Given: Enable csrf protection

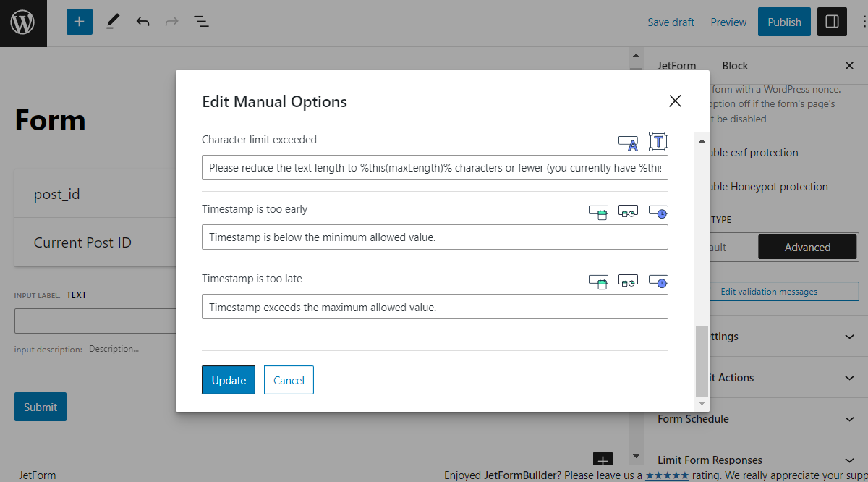Looking at the screenshot, I should (x=752, y=153).
